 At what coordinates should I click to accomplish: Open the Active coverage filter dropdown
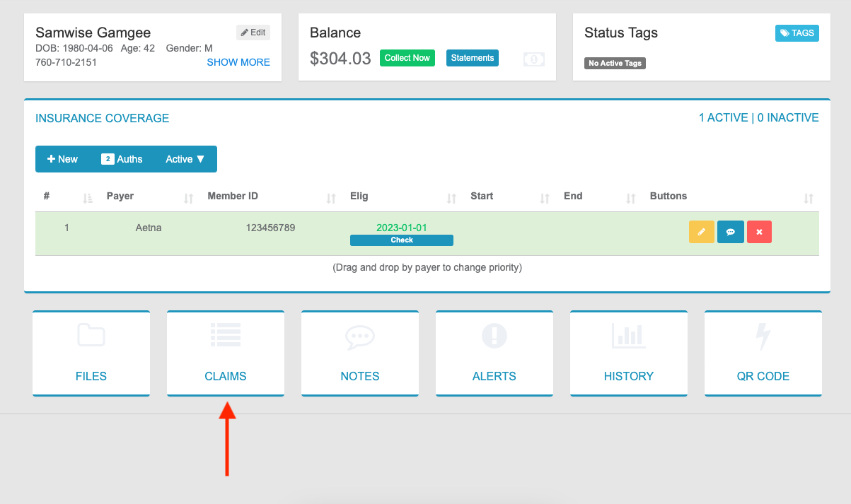(x=185, y=159)
